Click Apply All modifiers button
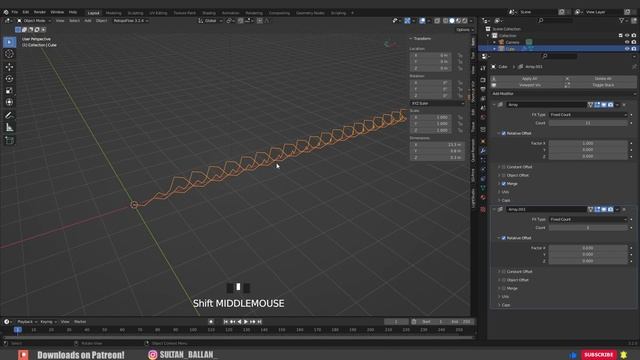The width and height of the screenshot is (640, 360). (527, 78)
